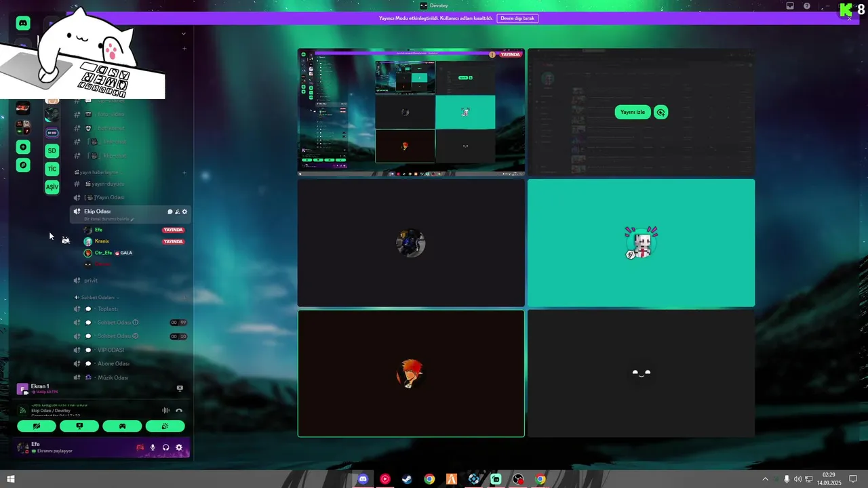Open OBS Studio from taskbar

518,479
